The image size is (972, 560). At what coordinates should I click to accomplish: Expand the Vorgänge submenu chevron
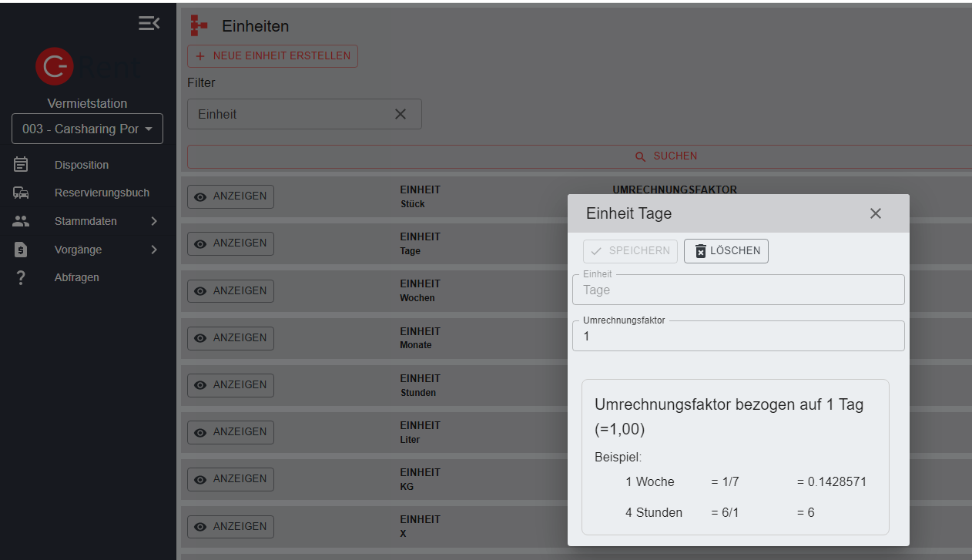click(154, 250)
